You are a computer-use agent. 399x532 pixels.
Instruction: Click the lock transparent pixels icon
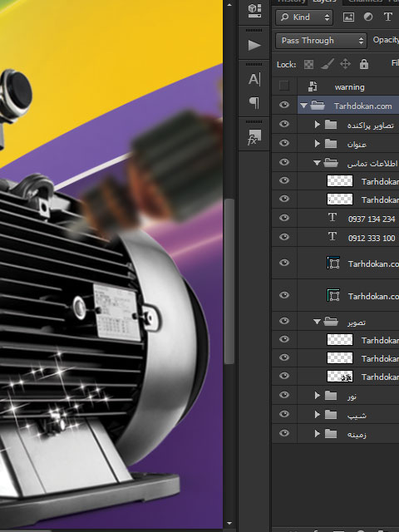tap(308, 64)
